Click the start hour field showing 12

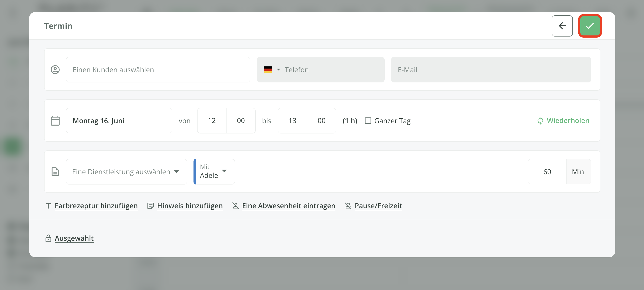coord(211,121)
